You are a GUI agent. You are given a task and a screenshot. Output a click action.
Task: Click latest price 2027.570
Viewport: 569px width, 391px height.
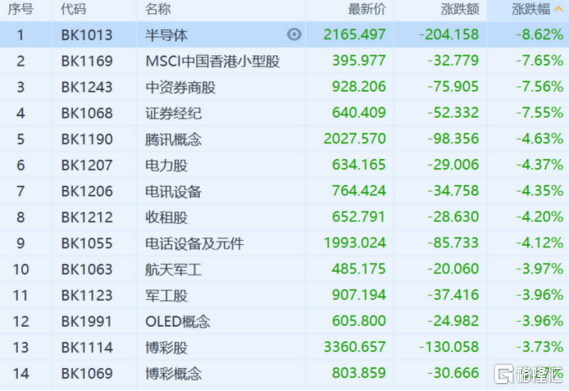point(355,139)
